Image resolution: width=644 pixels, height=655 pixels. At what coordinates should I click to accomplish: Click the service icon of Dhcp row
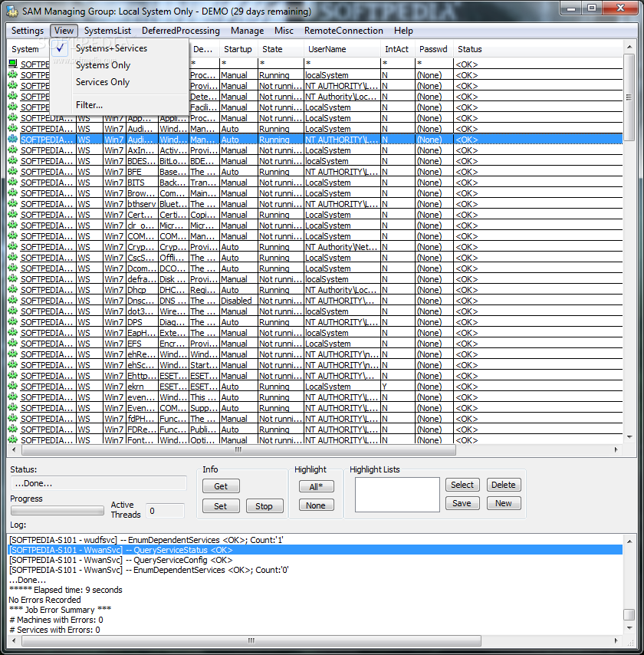[x=13, y=289]
